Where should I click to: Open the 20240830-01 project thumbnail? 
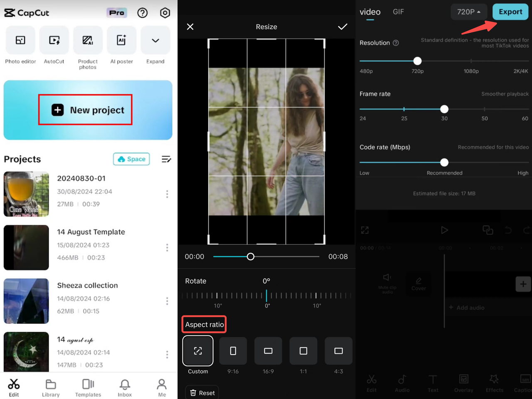click(x=26, y=194)
